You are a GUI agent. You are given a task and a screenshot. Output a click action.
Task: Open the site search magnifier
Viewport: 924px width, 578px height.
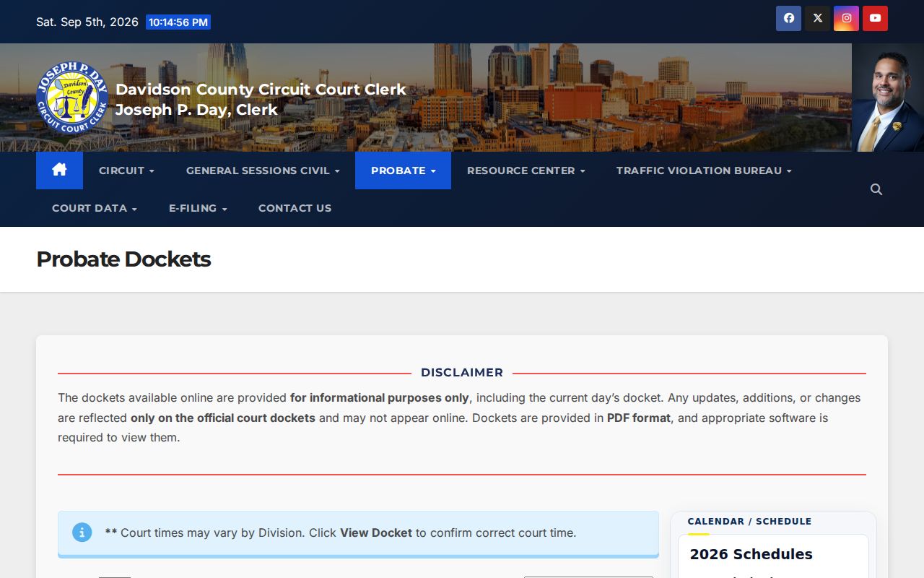[x=876, y=189]
